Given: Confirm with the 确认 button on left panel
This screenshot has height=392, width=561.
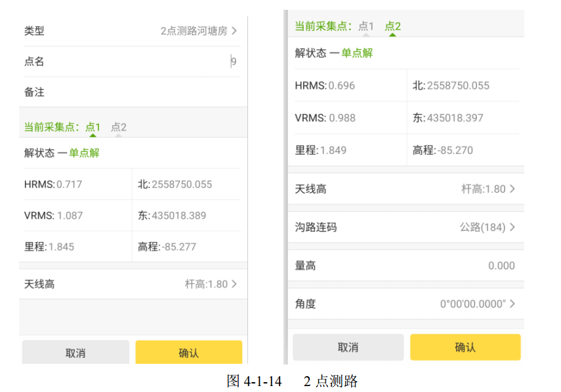Looking at the screenshot, I should point(188,351).
